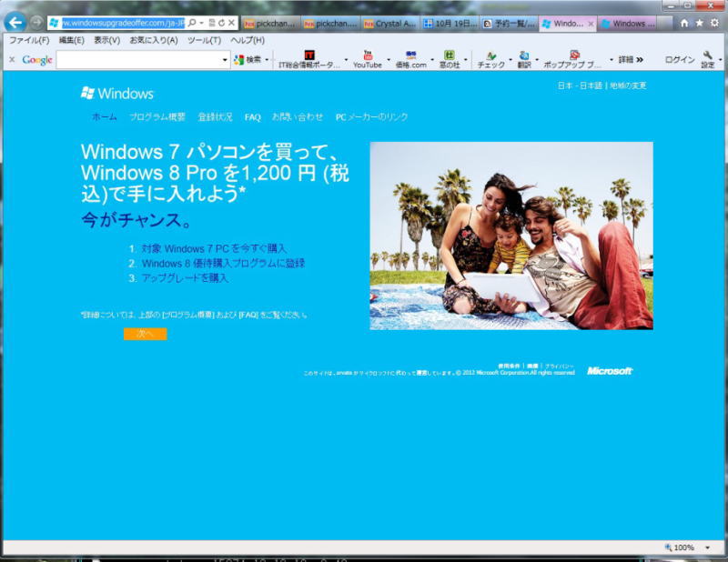Click the Google logo on the toolbar

pyautogui.click(x=37, y=59)
